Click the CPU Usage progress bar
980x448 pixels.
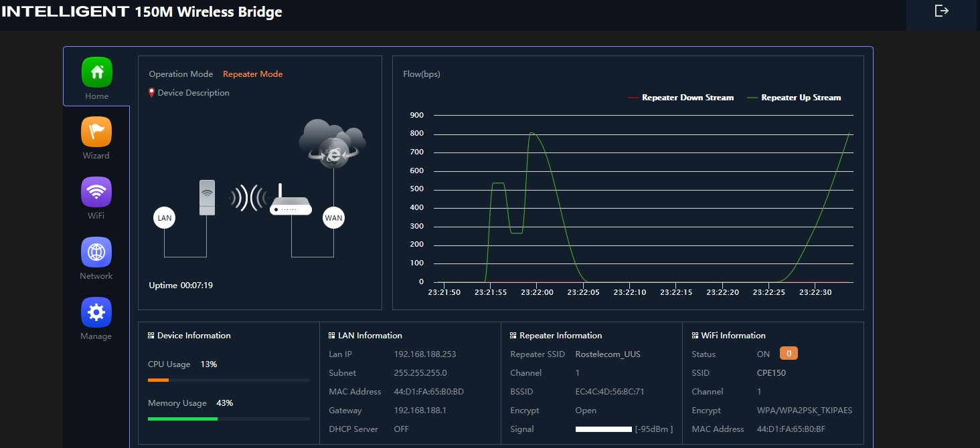click(228, 380)
